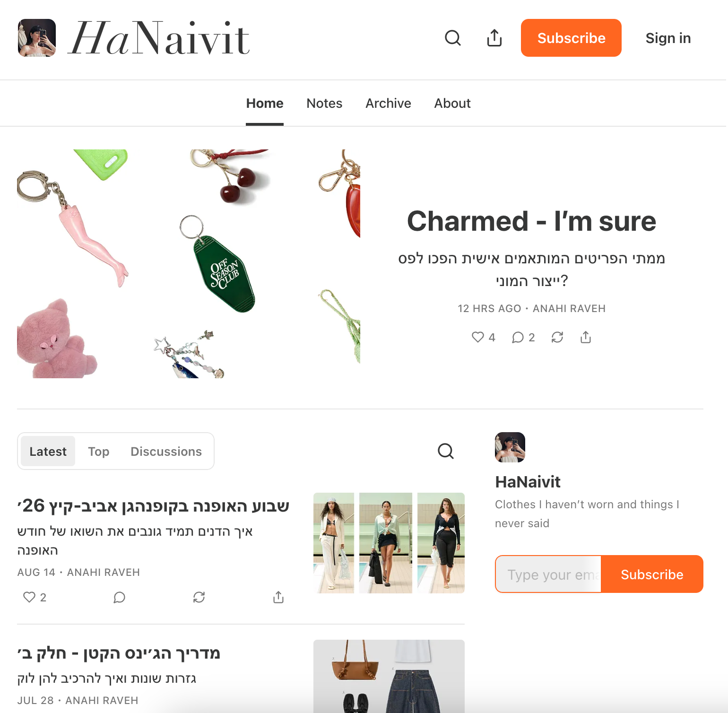Share the Aug 14 post
728x713 pixels.
[278, 597]
